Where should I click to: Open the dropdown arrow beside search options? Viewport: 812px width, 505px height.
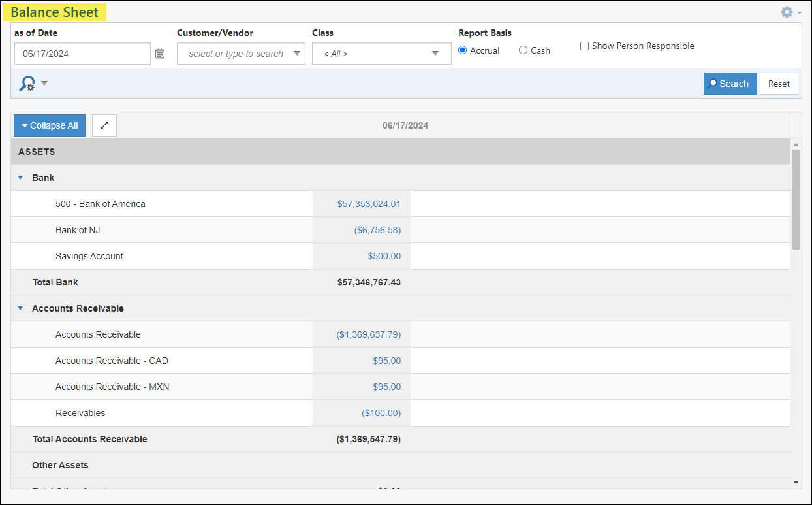[44, 84]
